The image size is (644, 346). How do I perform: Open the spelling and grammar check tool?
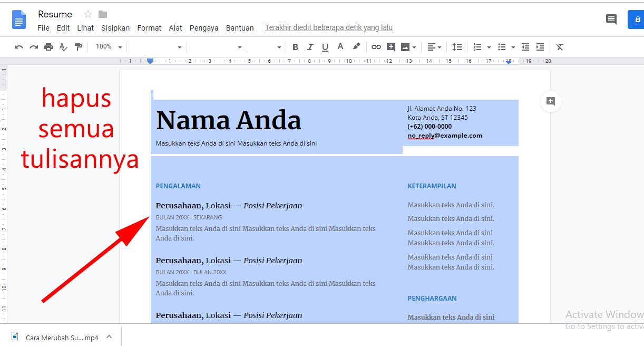click(x=63, y=47)
